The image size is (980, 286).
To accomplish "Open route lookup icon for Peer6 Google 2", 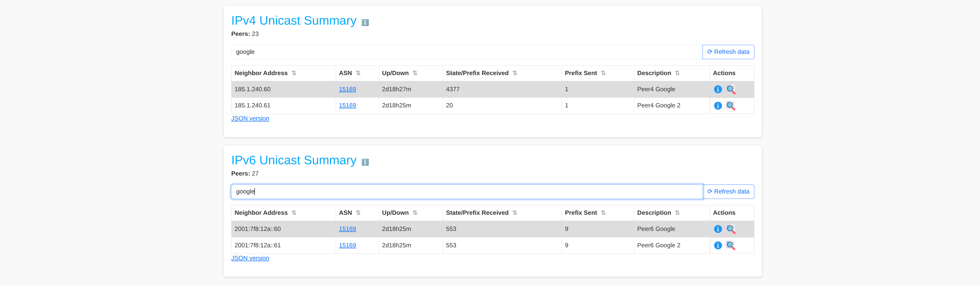I will 731,245.
